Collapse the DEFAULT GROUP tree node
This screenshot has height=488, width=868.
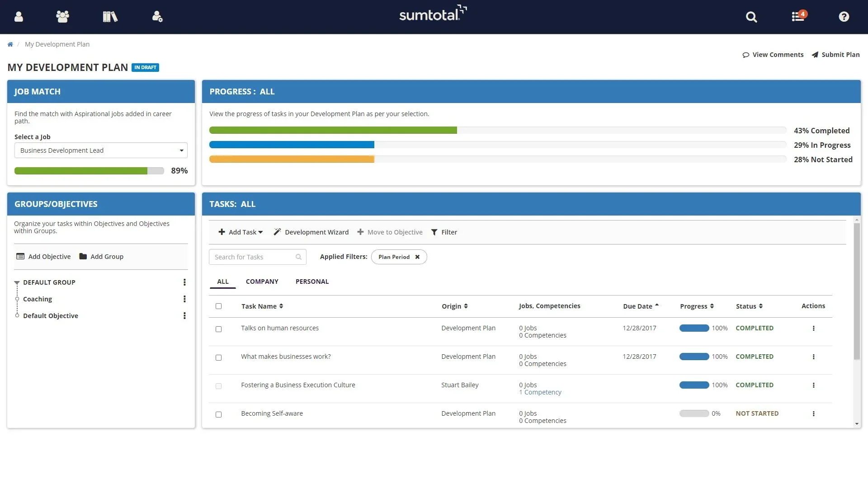(17, 283)
